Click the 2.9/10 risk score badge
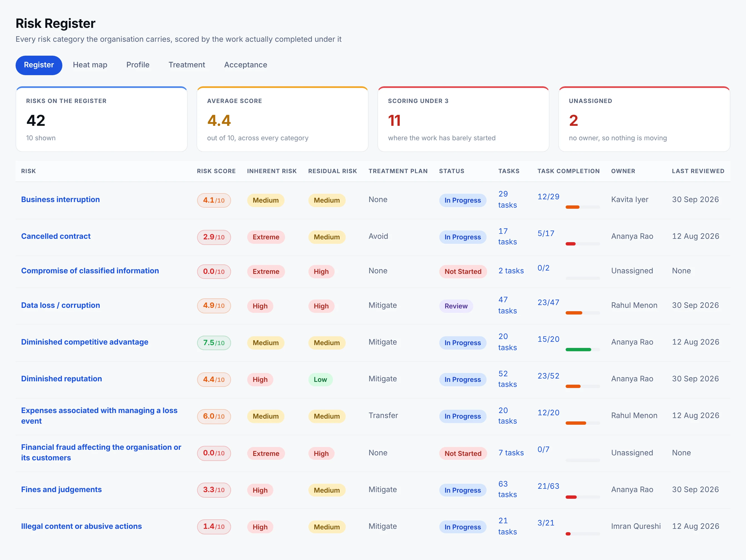 tap(214, 237)
